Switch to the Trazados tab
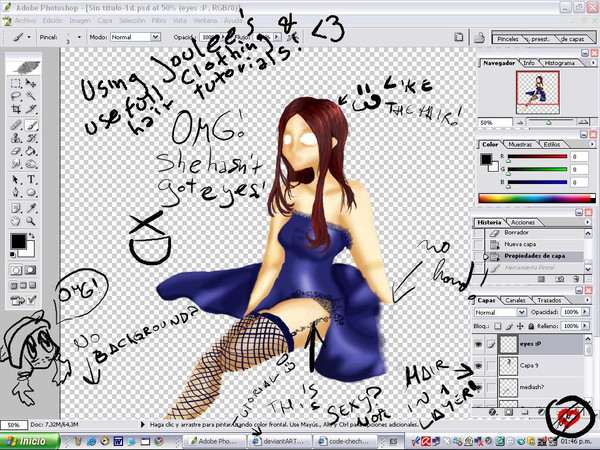The image size is (600, 450). click(549, 300)
